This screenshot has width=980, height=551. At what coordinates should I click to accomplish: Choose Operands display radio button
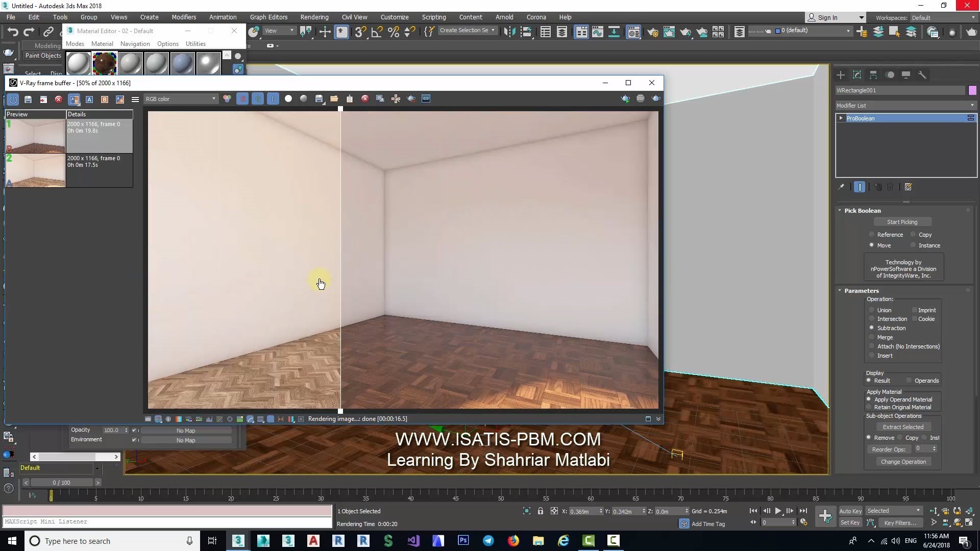[x=909, y=381]
